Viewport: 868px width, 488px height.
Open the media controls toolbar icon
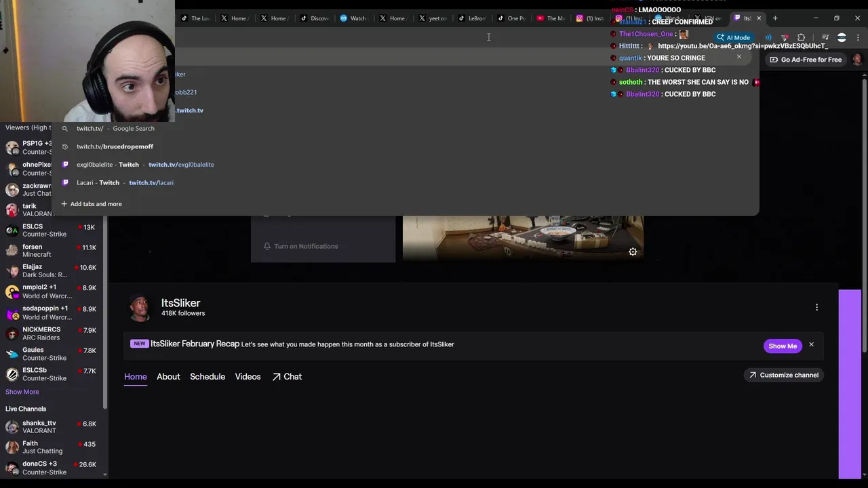tap(825, 38)
